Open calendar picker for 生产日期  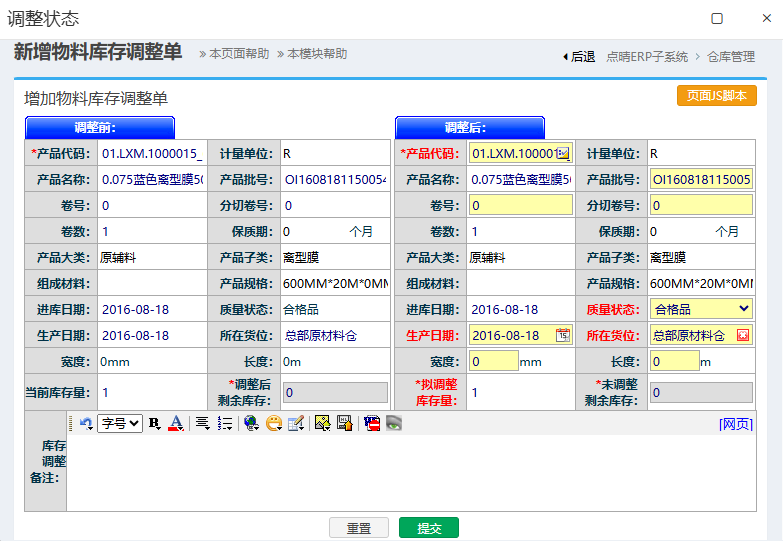(x=563, y=335)
